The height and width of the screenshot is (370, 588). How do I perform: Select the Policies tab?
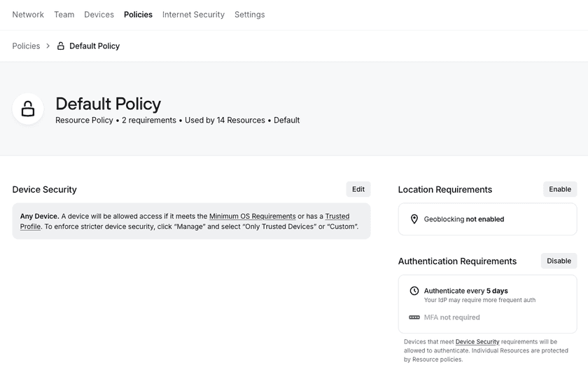point(138,15)
